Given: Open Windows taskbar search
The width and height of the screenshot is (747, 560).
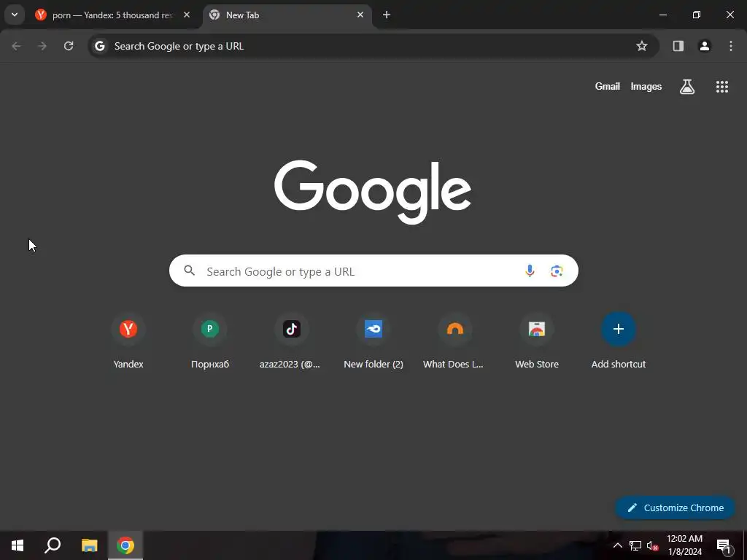Looking at the screenshot, I should (53, 545).
